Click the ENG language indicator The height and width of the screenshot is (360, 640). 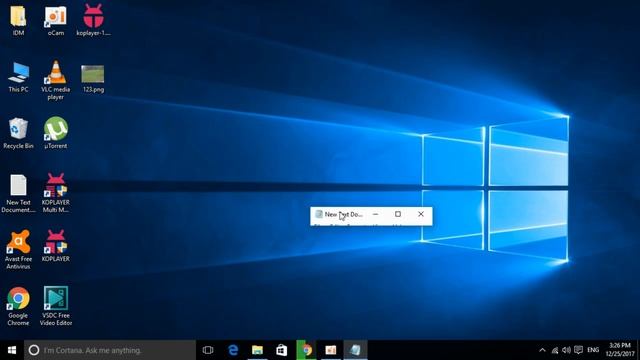click(x=593, y=350)
